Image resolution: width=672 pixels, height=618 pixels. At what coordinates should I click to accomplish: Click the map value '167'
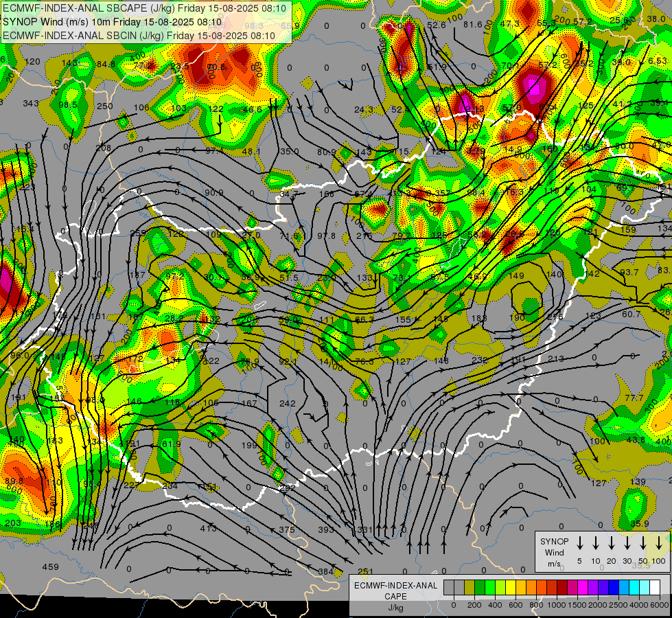click(x=249, y=403)
